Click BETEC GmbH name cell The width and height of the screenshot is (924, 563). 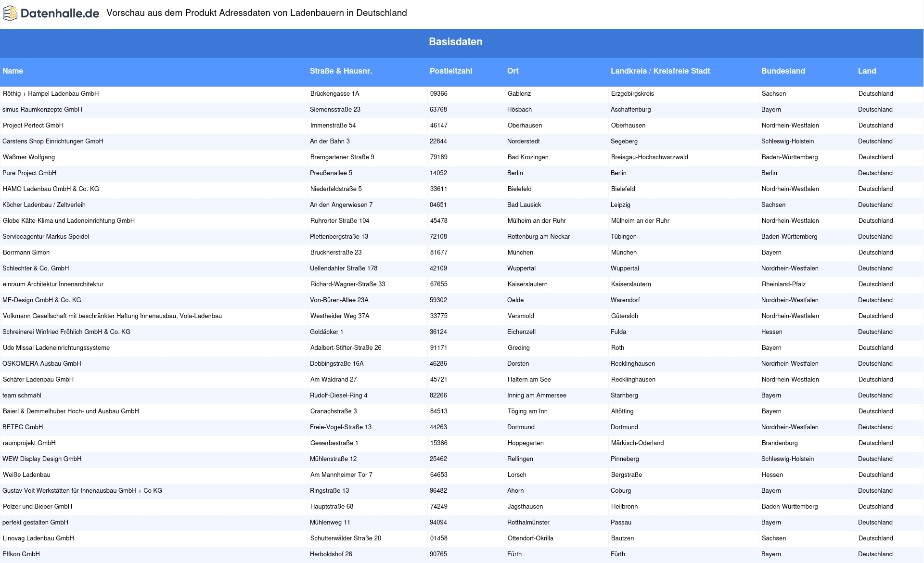pos(23,427)
